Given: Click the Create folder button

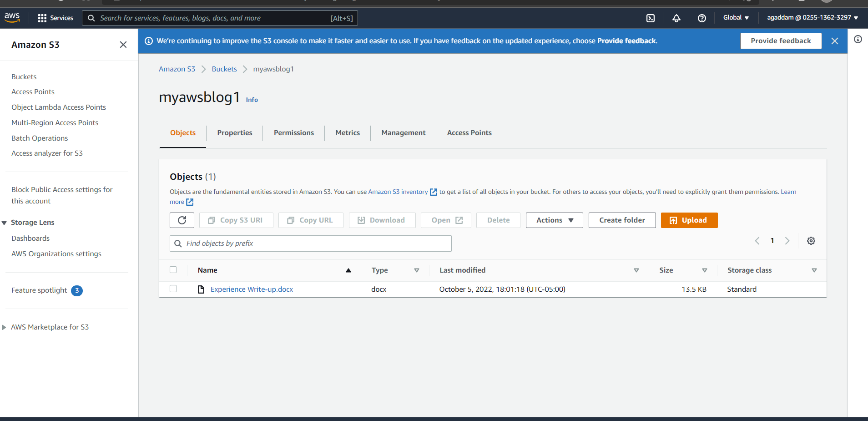Looking at the screenshot, I should [x=621, y=220].
